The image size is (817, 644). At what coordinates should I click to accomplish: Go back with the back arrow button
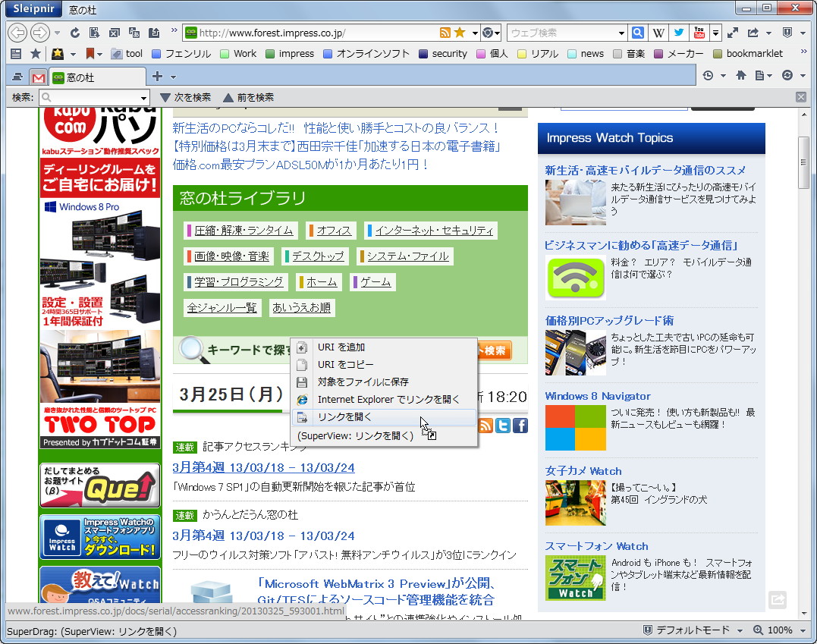(17, 33)
